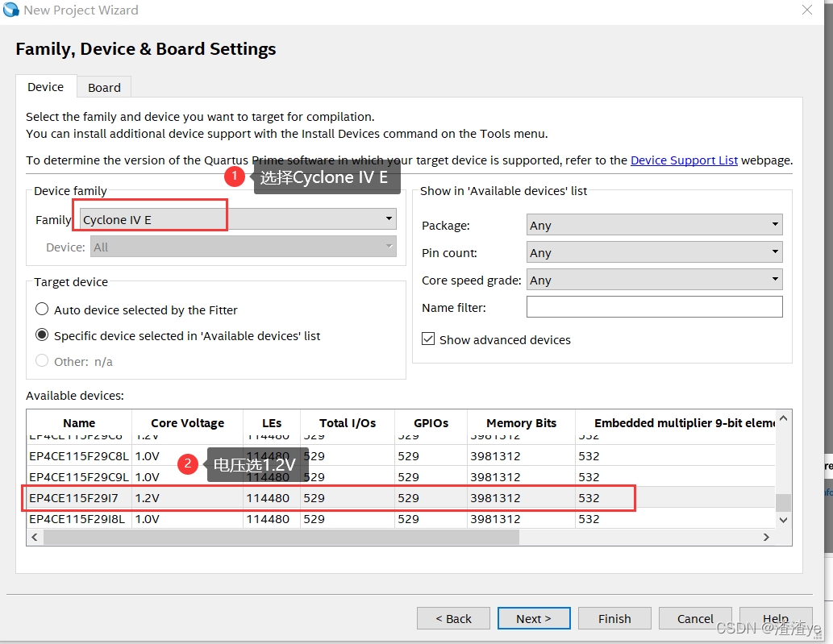Uncheck Show advanced devices checkbox
This screenshot has width=833, height=644.
(x=428, y=339)
